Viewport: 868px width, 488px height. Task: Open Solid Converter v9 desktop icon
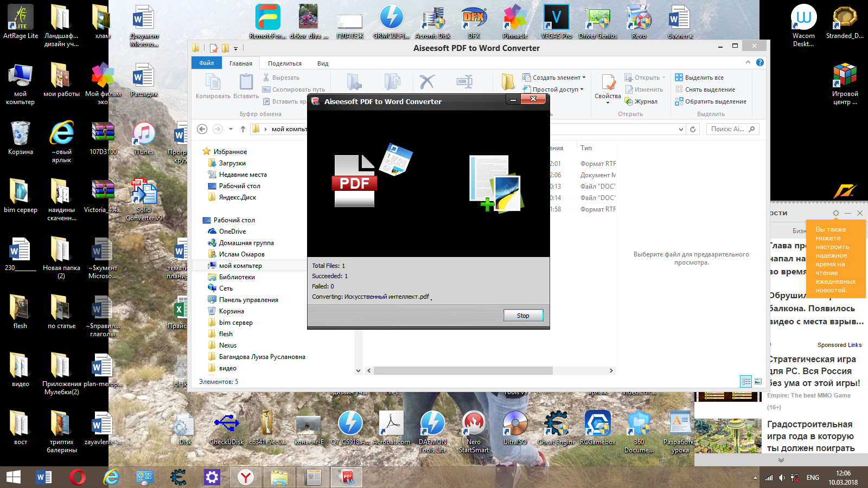(144, 200)
